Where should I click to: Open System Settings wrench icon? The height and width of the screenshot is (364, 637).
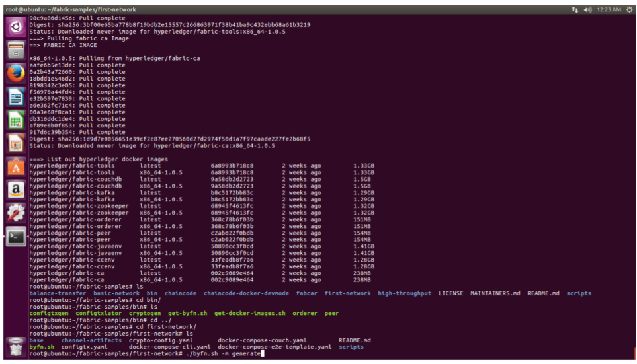(16, 213)
